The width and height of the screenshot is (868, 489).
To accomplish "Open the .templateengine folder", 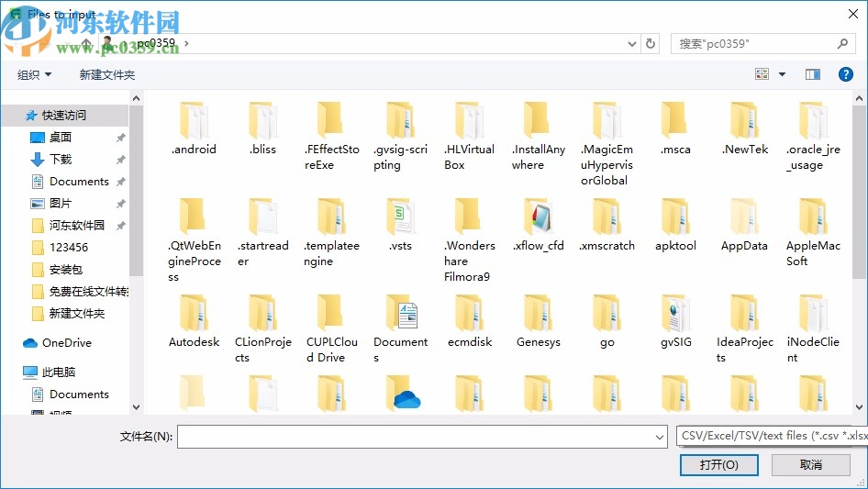I will pos(331,233).
